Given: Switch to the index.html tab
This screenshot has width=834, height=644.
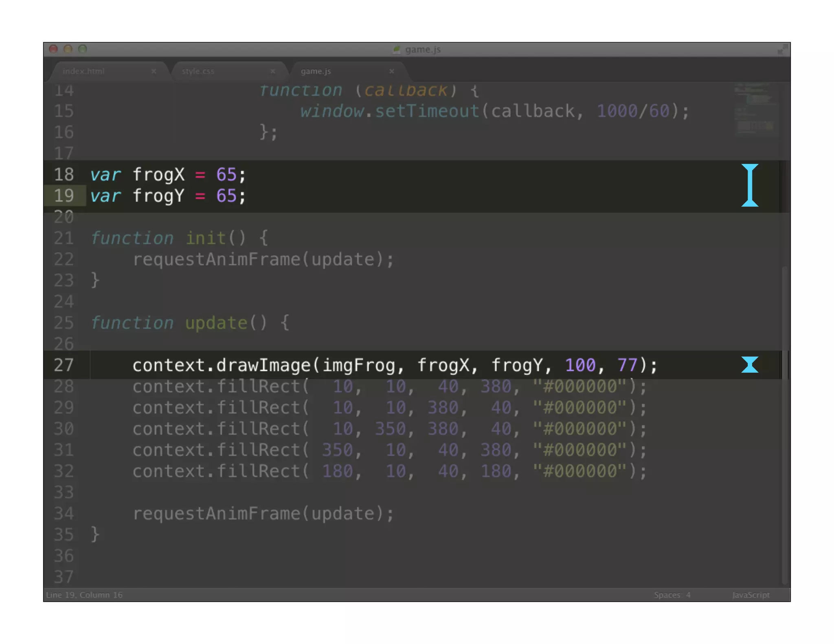Looking at the screenshot, I should [x=83, y=71].
